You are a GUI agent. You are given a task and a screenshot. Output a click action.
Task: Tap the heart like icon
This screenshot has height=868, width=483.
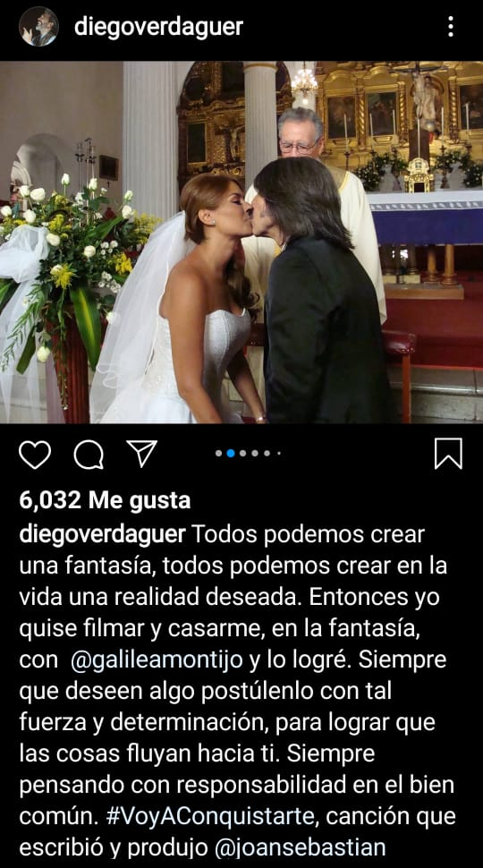pyautogui.click(x=35, y=455)
